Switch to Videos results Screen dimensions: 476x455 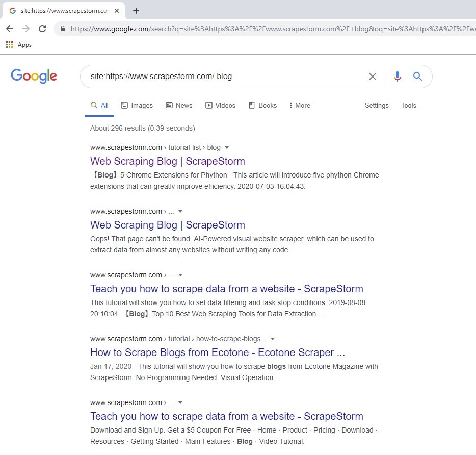(x=220, y=105)
